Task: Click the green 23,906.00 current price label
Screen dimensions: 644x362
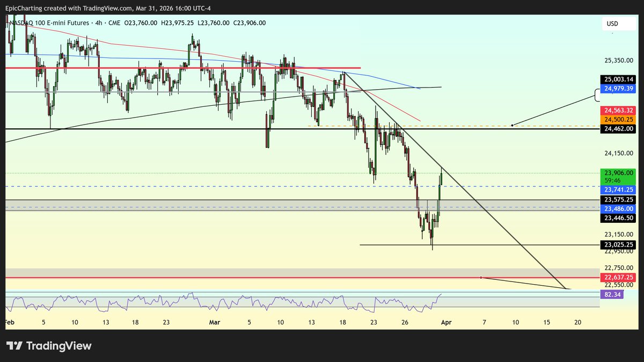Action: point(617,173)
